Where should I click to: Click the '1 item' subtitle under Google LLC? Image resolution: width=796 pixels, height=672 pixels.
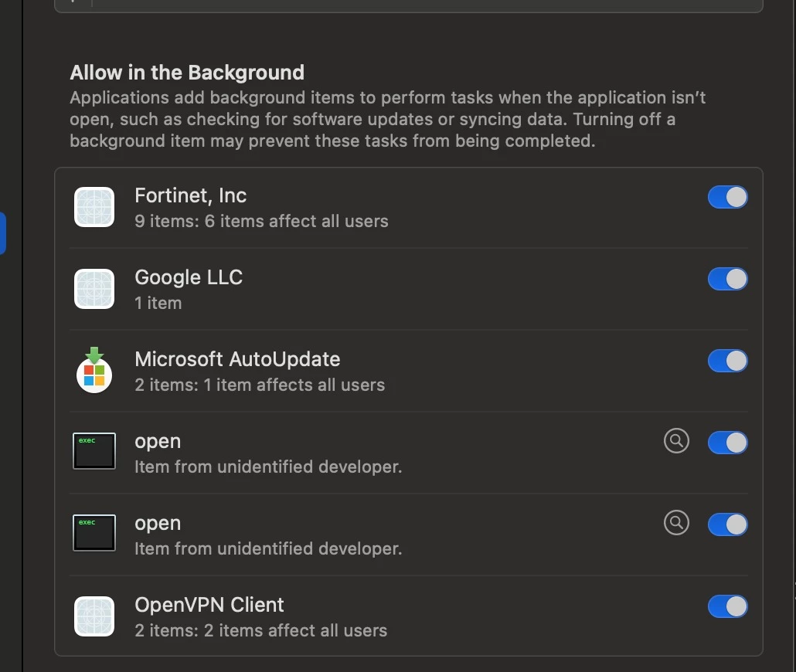click(158, 303)
